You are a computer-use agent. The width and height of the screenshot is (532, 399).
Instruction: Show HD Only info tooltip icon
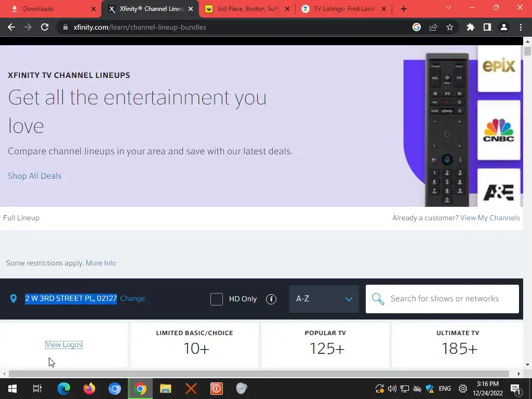pyautogui.click(x=271, y=299)
